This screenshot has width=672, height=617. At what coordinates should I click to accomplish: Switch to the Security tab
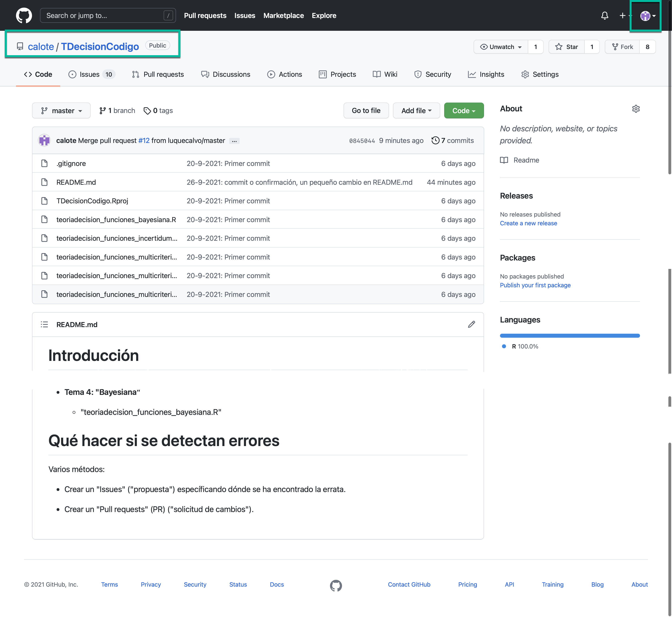coord(433,74)
